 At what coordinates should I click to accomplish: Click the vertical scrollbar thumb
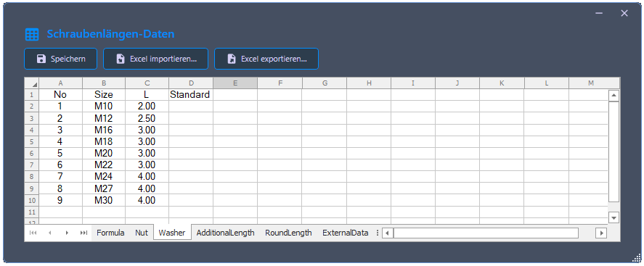[614, 151]
